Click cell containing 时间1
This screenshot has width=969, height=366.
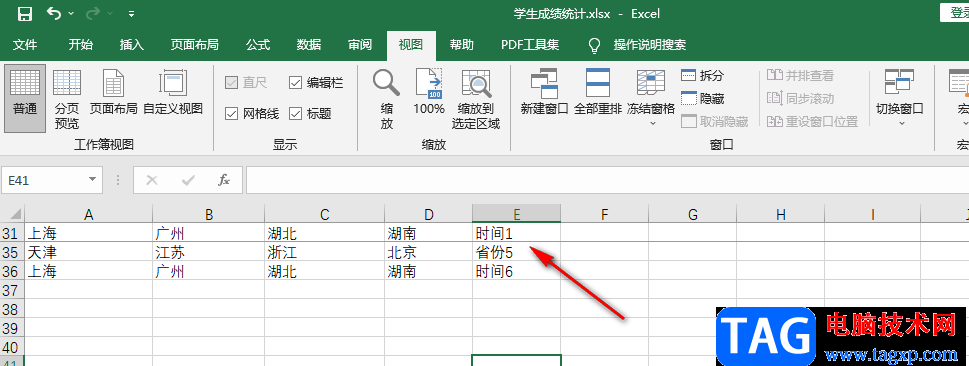pos(517,233)
